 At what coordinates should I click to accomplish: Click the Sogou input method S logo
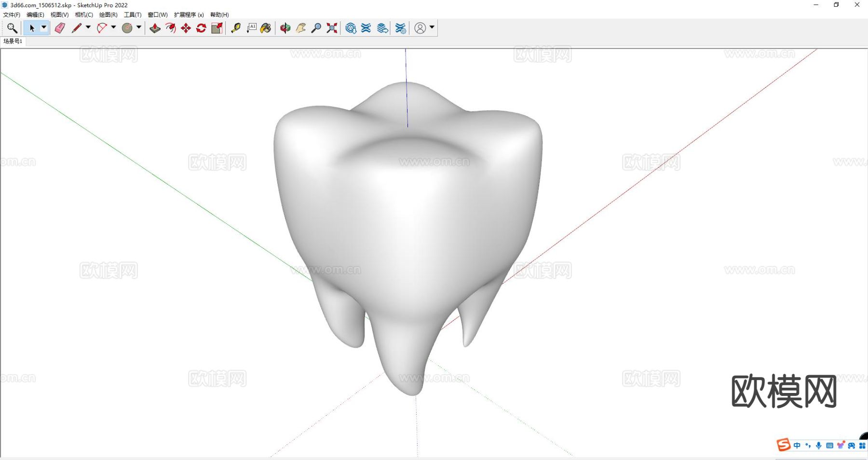click(x=783, y=445)
